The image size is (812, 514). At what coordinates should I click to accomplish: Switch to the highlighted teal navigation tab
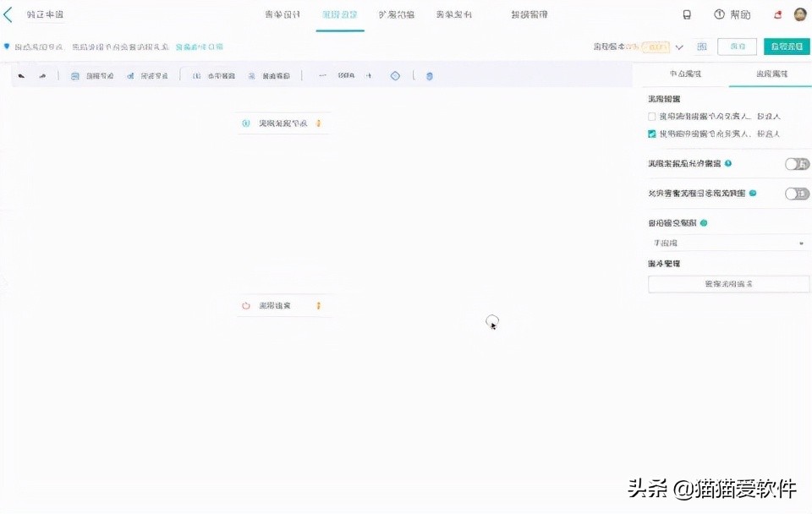click(x=339, y=14)
